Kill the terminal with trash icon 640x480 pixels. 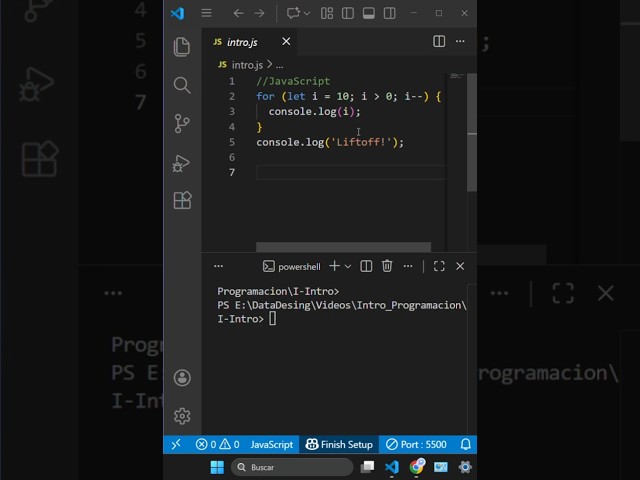(x=387, y=266)
